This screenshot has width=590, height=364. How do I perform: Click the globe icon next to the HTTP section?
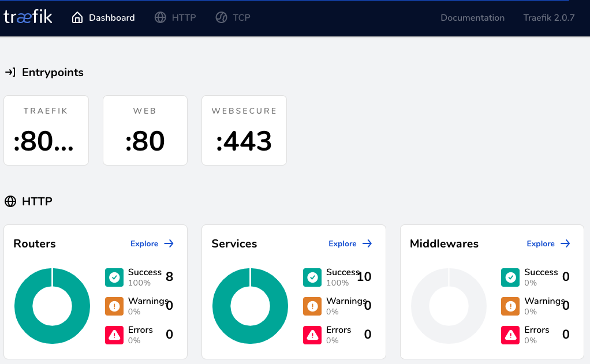(10, 201)
